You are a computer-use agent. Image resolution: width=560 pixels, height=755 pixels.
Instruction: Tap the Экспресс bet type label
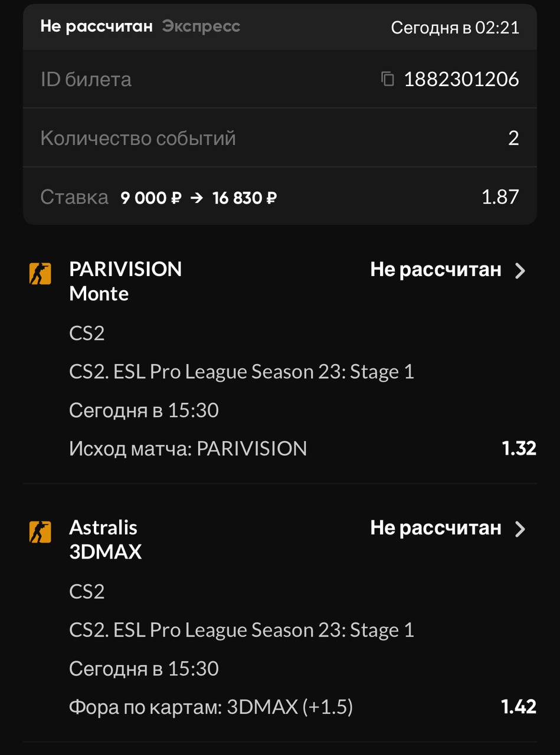[201, 27]
